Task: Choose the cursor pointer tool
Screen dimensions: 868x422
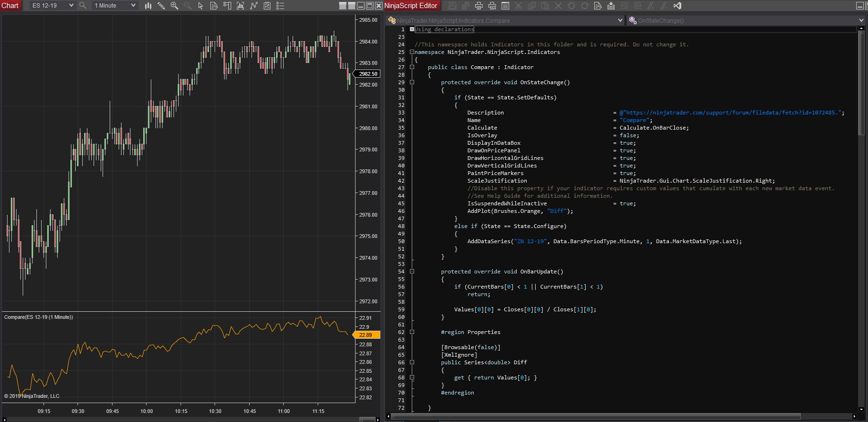Action: (200, 6)
